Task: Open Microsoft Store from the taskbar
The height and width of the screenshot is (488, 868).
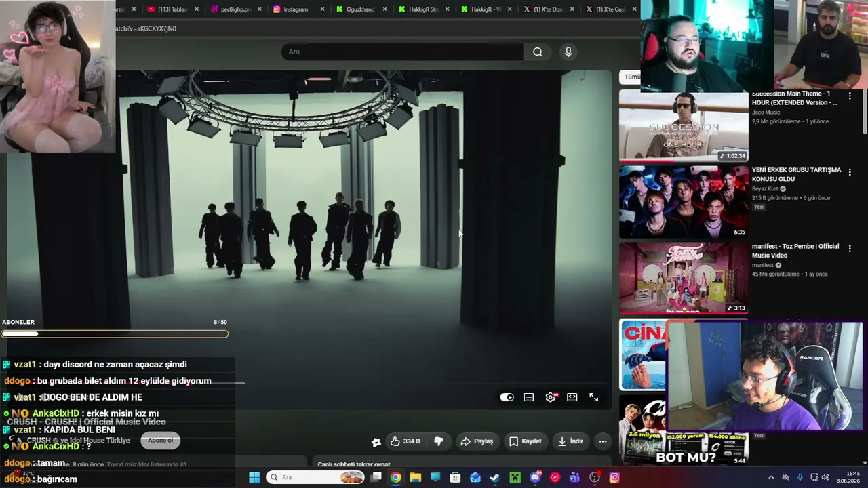Action: point(456,478)
